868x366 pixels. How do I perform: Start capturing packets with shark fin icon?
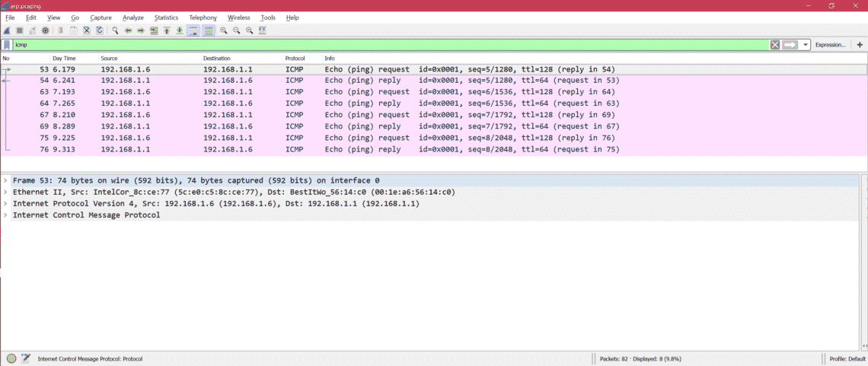tap(6, 31)
